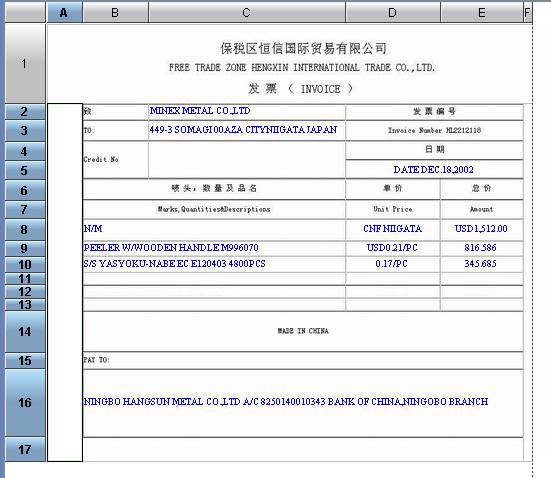Select column E header
Viewport: 551px width, 478px height.
[x=482, y=13]
